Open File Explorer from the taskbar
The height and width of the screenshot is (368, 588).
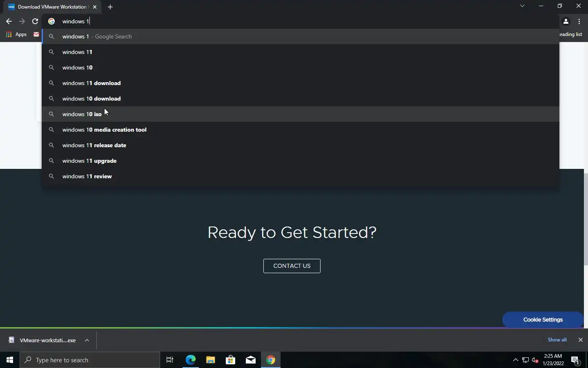(210, 360)
